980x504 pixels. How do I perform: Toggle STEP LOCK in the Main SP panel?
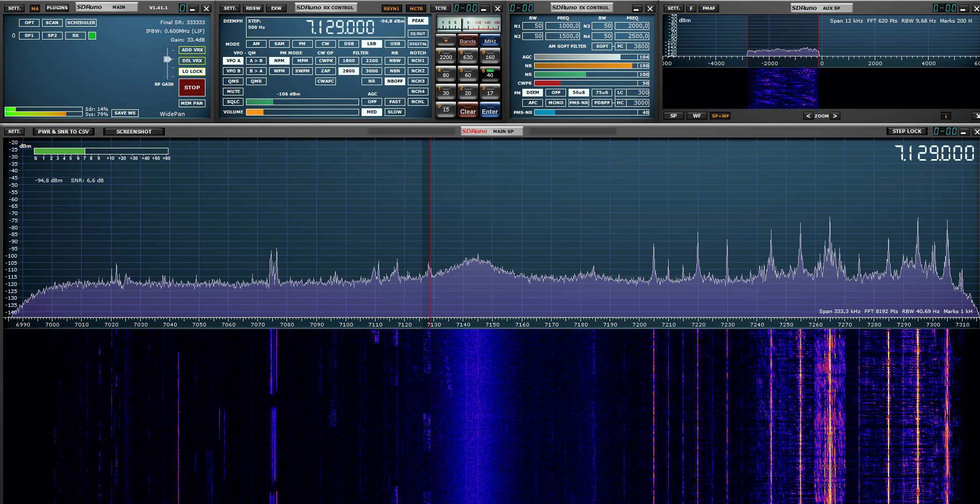pyautogui.click(x=907, y=131)
